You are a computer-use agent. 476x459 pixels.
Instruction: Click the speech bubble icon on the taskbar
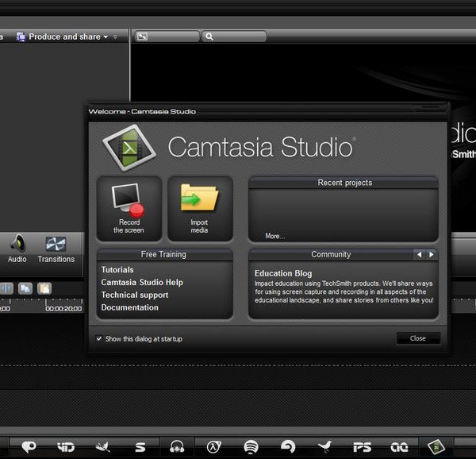click(x=29, y=447)
